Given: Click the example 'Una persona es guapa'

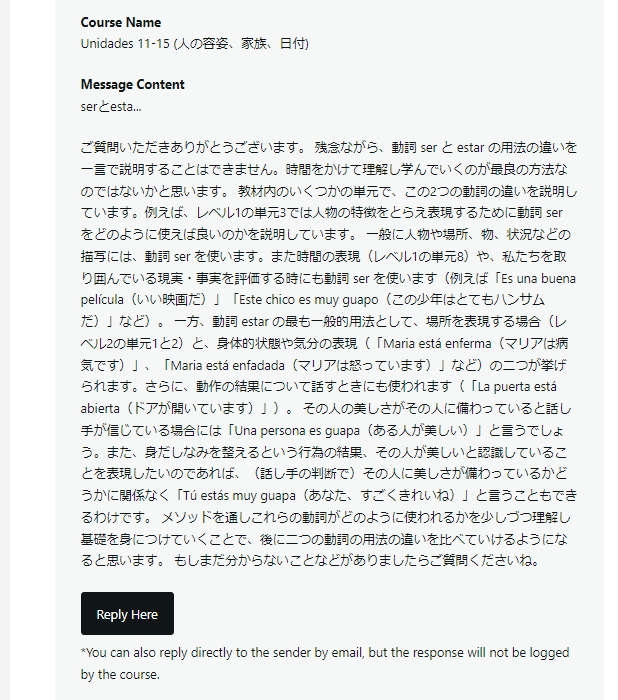Looking at the screenshot, I should click(297, 431).
